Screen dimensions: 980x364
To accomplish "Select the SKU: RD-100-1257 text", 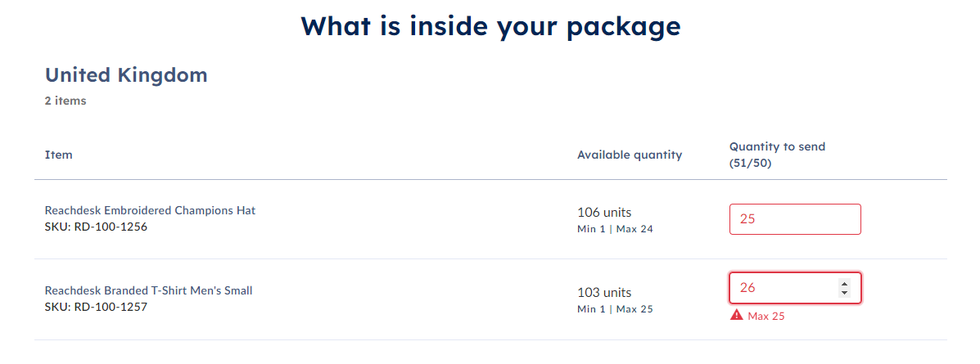I will [97, 307].
